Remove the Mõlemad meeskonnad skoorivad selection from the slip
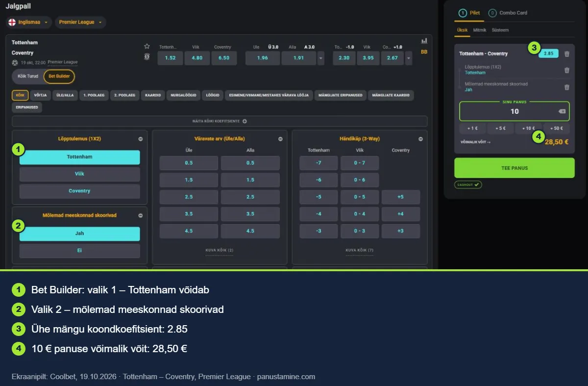Image resolution: width=588 pixels, height=386 pixels. coord(567,87)
